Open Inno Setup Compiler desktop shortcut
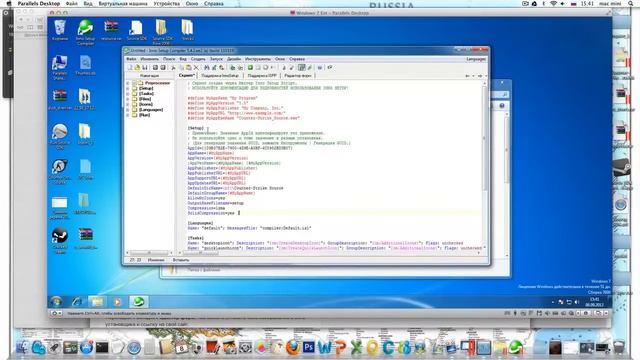Viewport: 640px width, 360px height. [x=85, y=31]
